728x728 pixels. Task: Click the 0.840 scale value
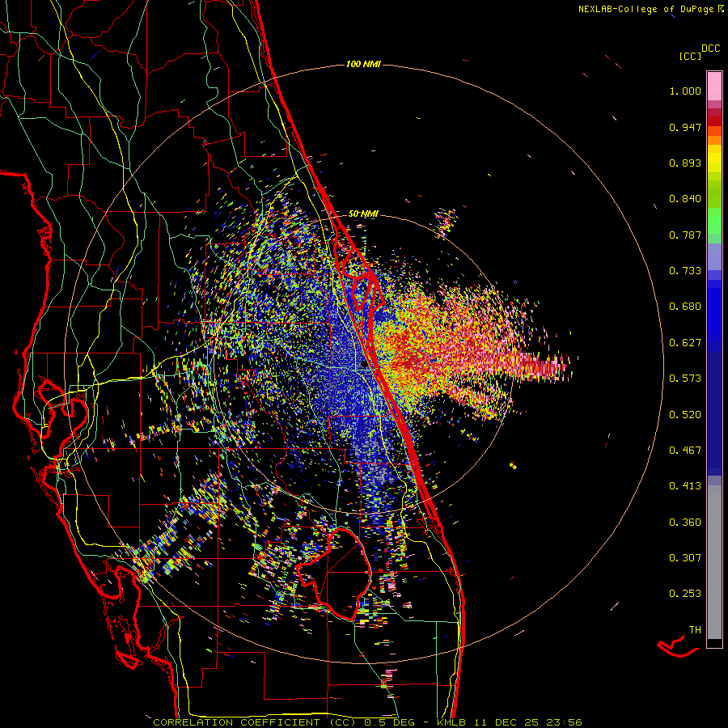(685, 199)
